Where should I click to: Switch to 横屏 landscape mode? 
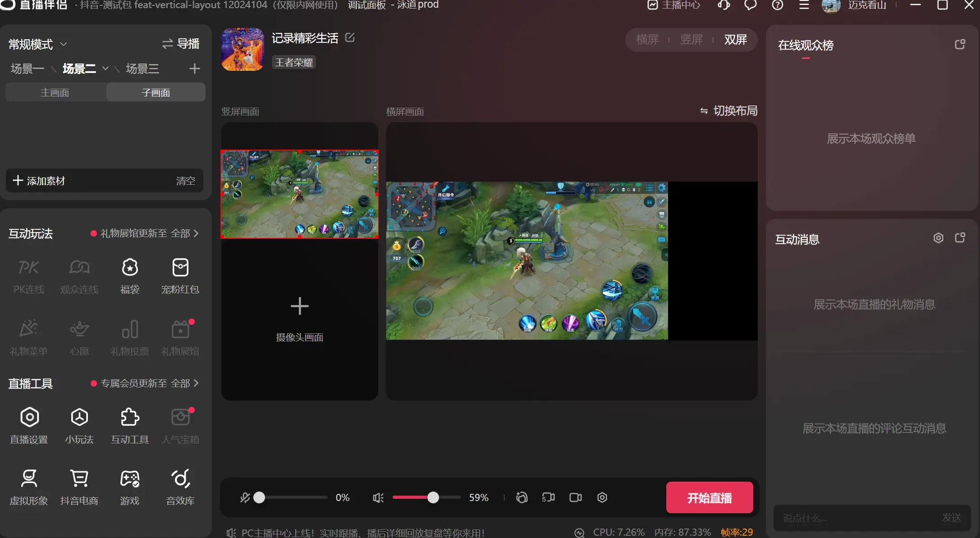click(647, 40)
